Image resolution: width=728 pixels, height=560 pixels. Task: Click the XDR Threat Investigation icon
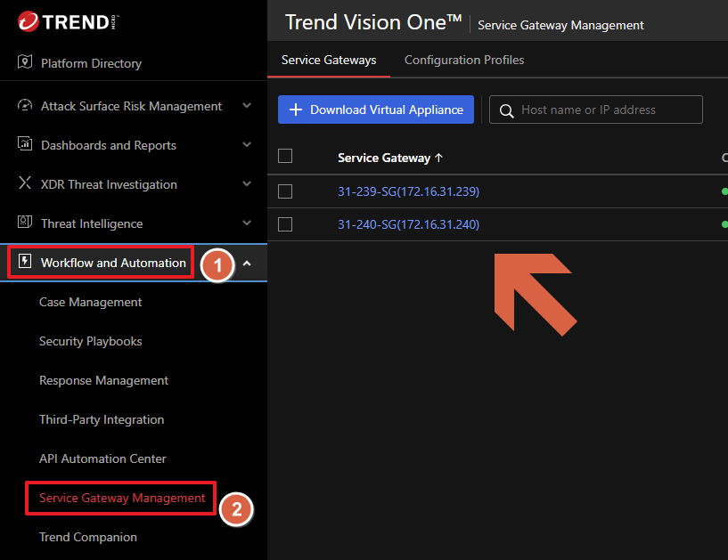point(25,184)
